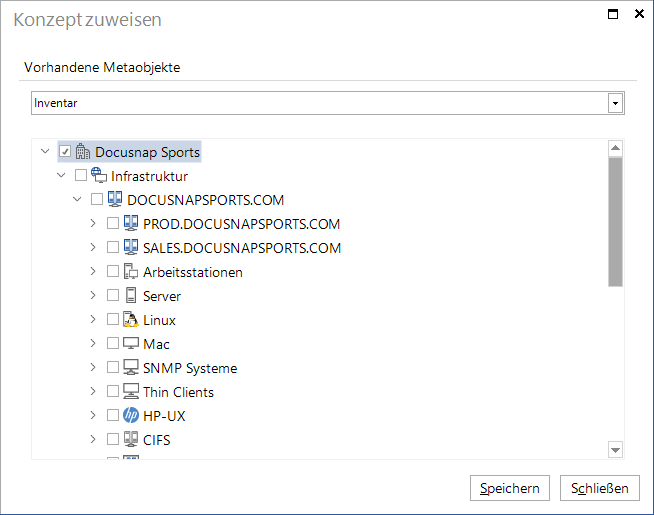Click the Infrastruktur globe network icon
This screenshot has height=515, width=654.
pos(99,176)
